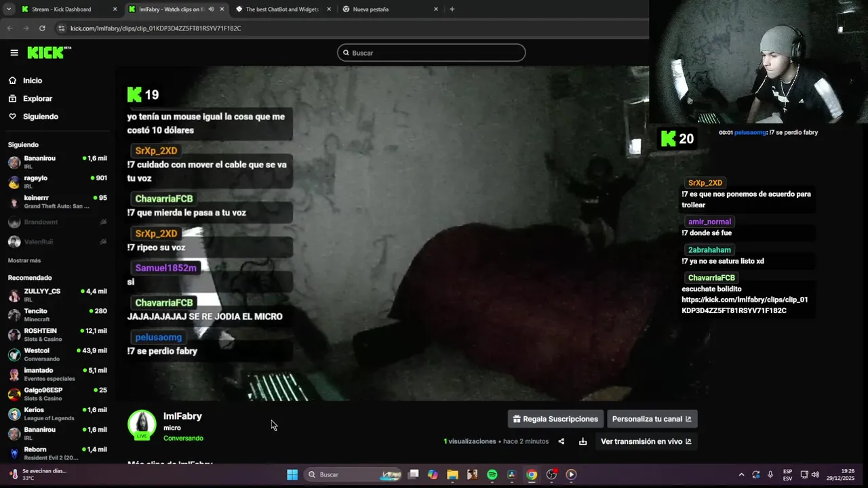Open Inicio in the Kick sidebar

pos(33,81)
